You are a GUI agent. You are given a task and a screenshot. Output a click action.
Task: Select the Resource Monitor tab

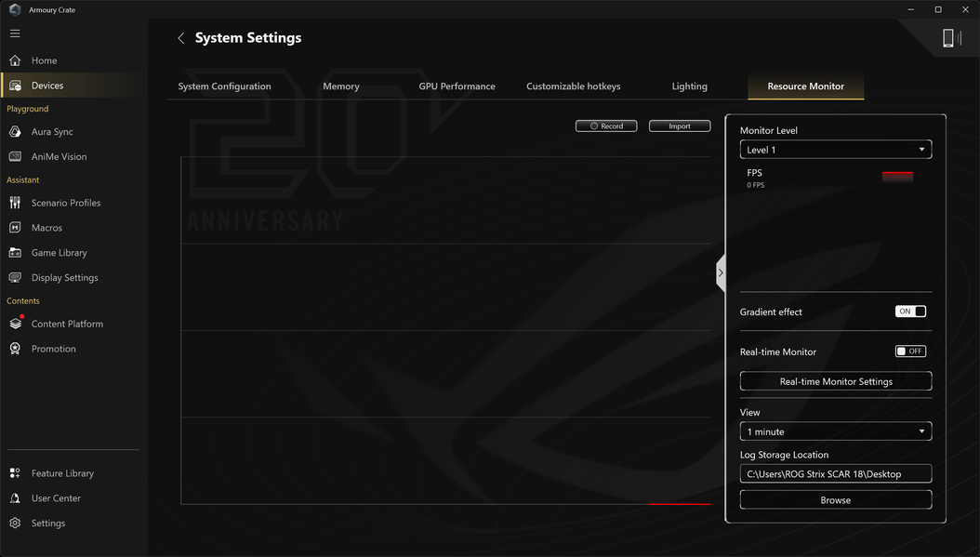(x=805, y=86)
